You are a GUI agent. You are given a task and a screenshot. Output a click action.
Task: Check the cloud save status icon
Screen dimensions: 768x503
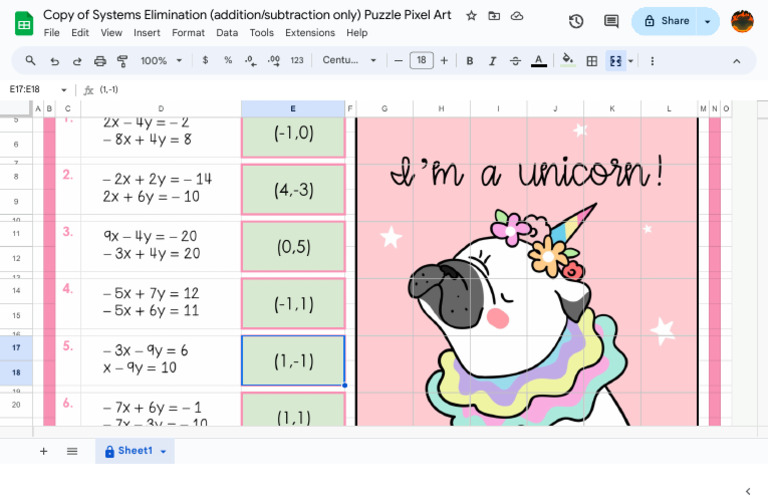pos(517,16)
